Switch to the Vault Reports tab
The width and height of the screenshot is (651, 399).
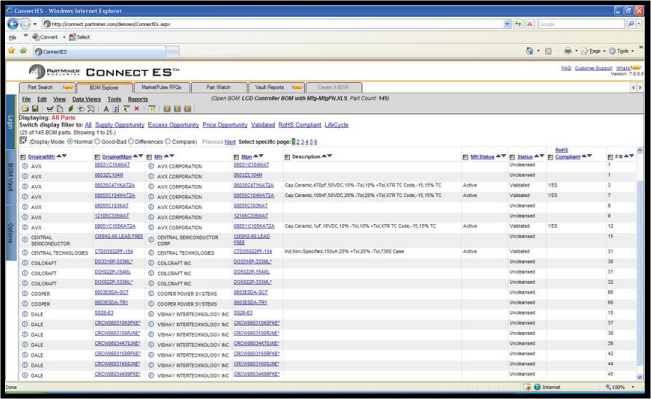pos(276,87)
